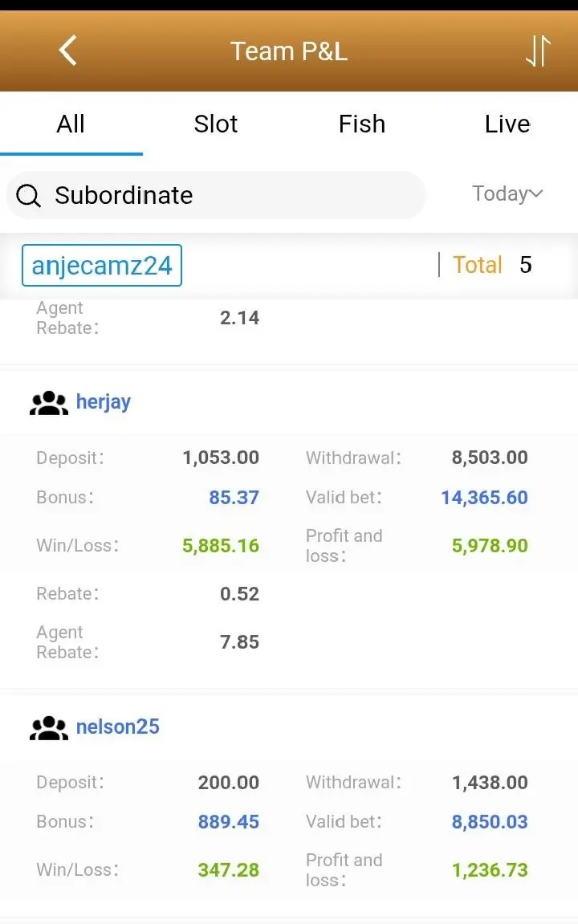
Task: Open the herjay subordinate link
Action: click(103, 402)
